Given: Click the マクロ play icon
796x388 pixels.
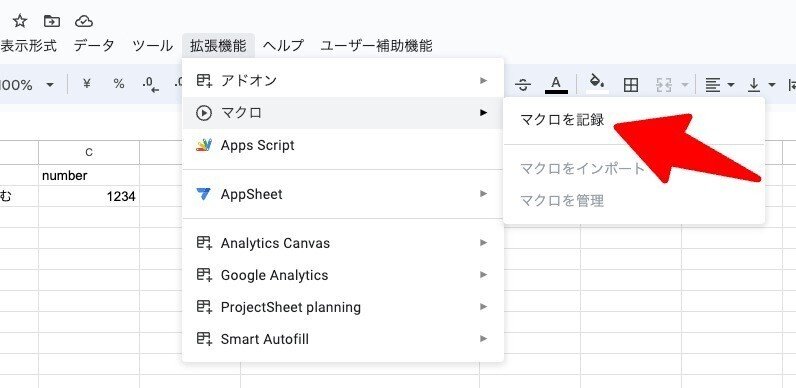Looking at the screenshot, I should coord(204,113).
